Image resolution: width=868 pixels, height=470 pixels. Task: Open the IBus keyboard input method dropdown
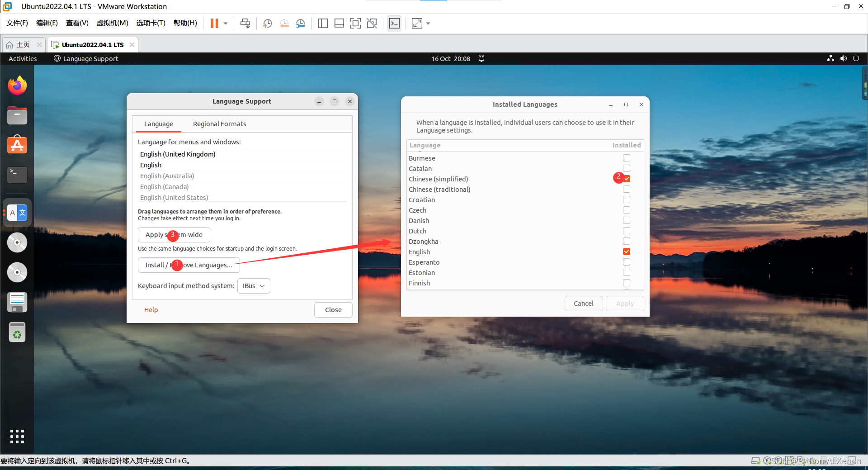pyautogui.click(x=254, y=286)
